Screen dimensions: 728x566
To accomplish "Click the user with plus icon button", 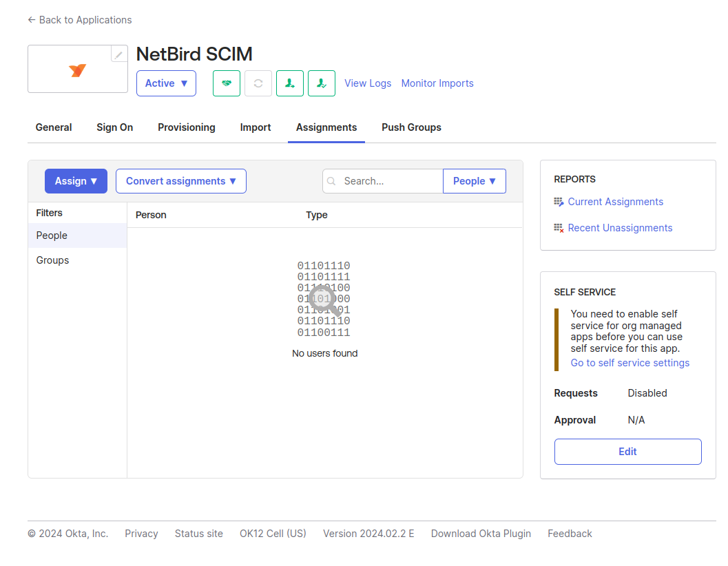I will [x=290, y=83].
